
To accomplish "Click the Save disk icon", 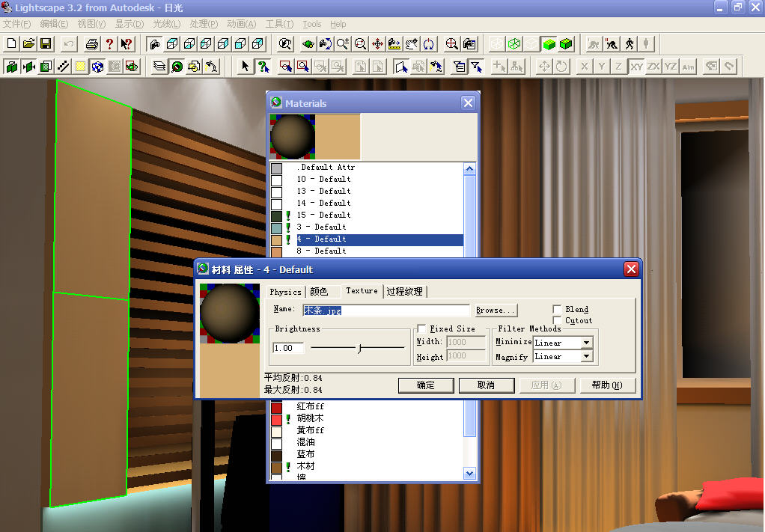I will (x=45, y=44).
